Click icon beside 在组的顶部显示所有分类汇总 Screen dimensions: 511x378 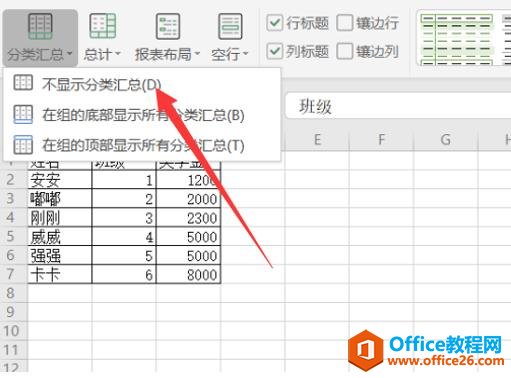coord(23,145)
